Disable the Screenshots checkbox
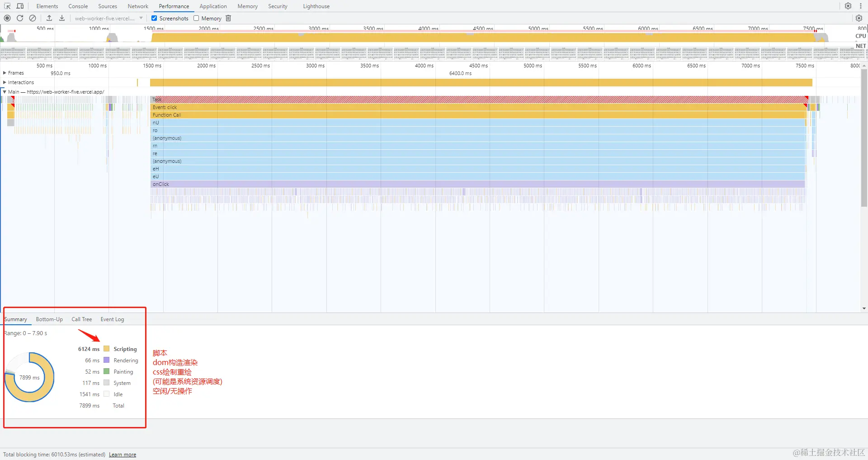This screenshot has height=460, width=868. click(154, 18)
